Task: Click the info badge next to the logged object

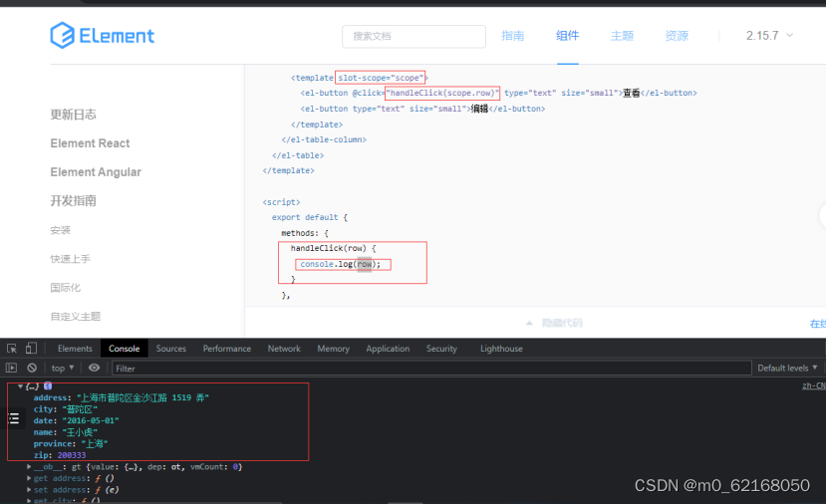Action: [48, 386]
